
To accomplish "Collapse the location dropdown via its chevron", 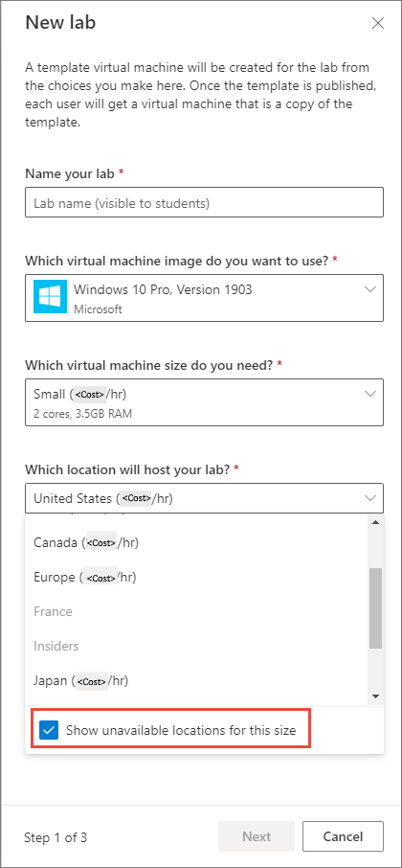I will [369, 498].
